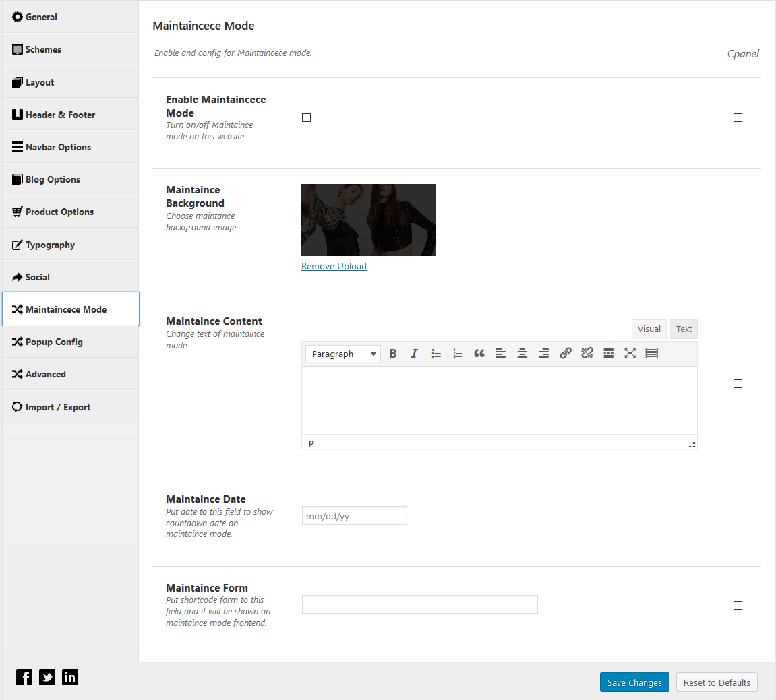Click the Import / Export refresh icon
The height and width of the screenshot is (700, 776).
click(x=18, y=407)
